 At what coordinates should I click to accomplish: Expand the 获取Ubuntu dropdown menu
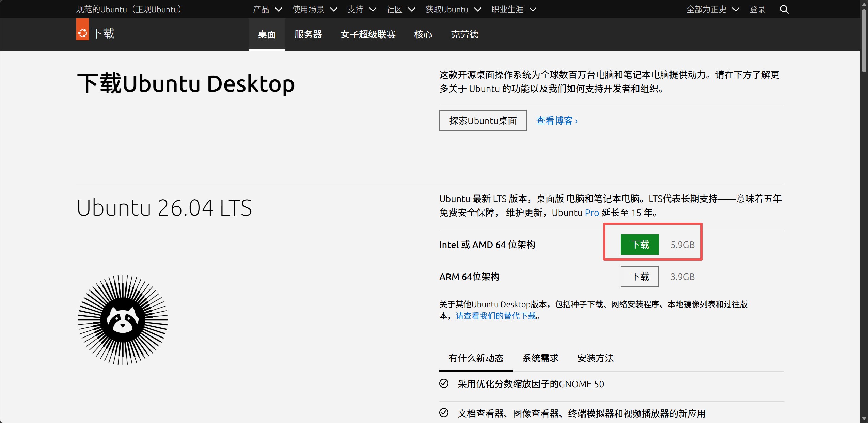click(x=453, y=10)
